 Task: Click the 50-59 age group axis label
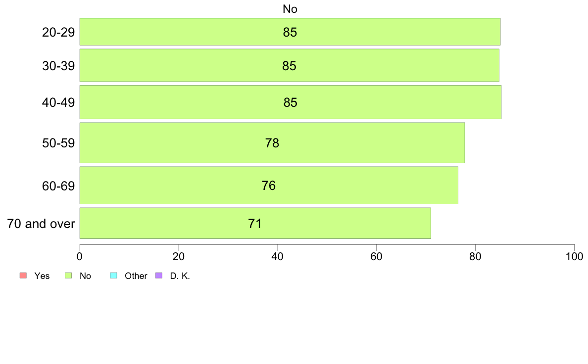[58, 143]
